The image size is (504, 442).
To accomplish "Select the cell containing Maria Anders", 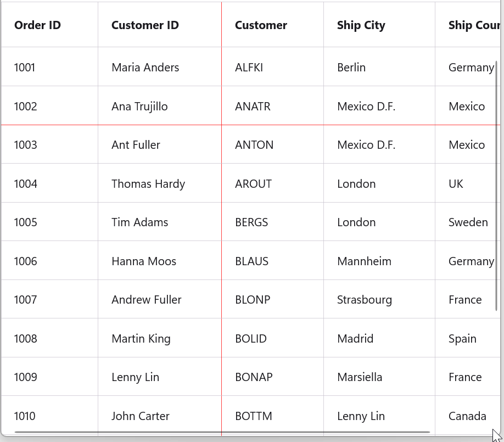I will (145, 67).
